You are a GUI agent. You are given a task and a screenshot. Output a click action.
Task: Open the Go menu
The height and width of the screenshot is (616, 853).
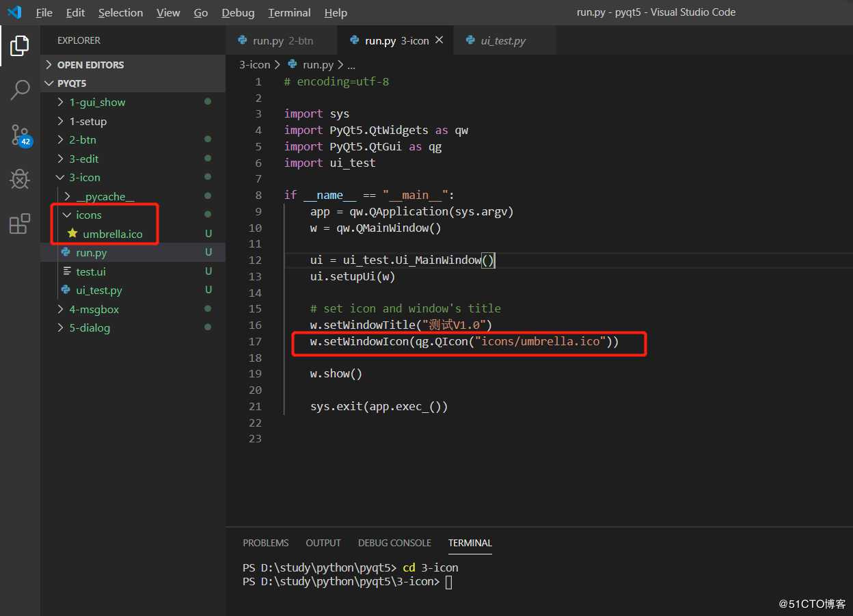pos(201,12)
